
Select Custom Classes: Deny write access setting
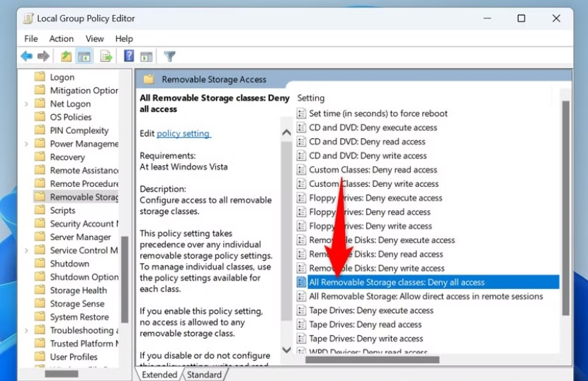point(374,183)
